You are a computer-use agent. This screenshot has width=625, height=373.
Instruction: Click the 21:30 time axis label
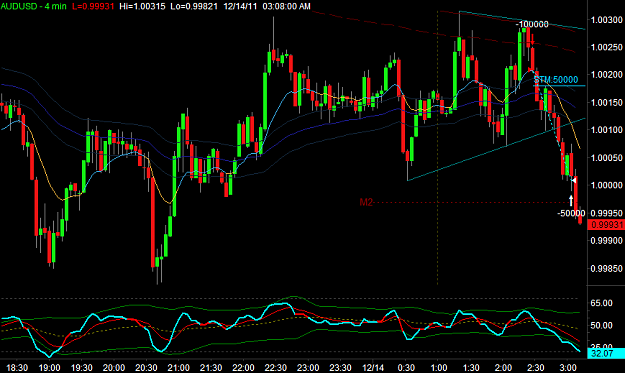[x=211, y=367]
